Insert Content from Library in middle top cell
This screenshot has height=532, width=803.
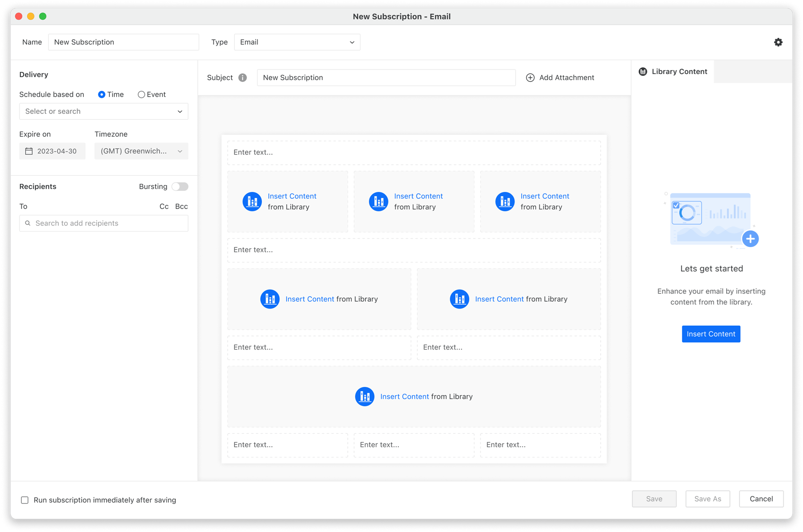point(418,196)
